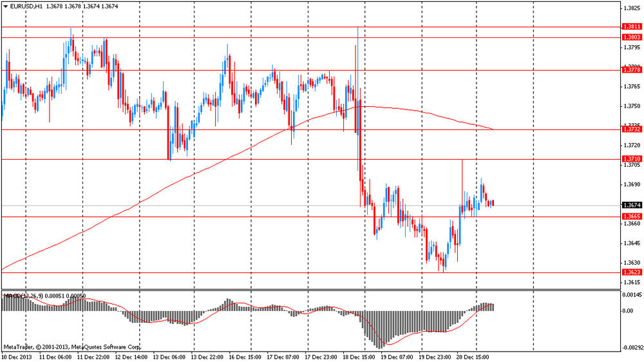644x362 pixels.
Task: Click the 16 Dec 15:00 time label
Action: coord(245,357)
